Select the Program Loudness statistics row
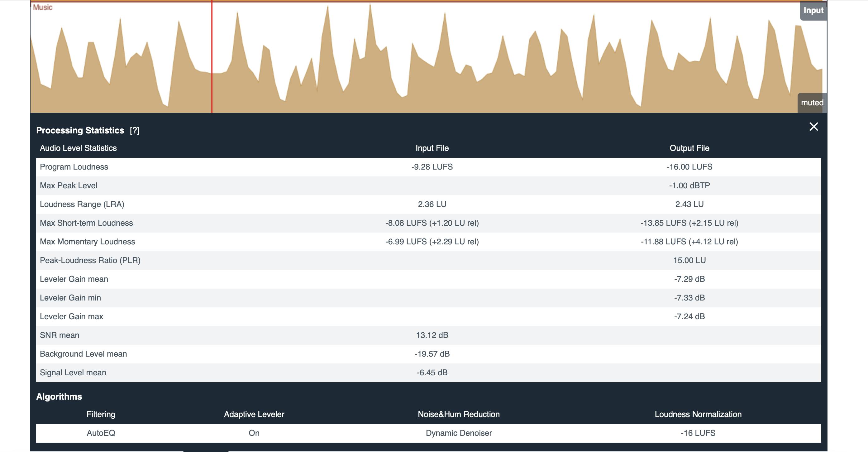This screenshot has height=452, width=868. 432,166
